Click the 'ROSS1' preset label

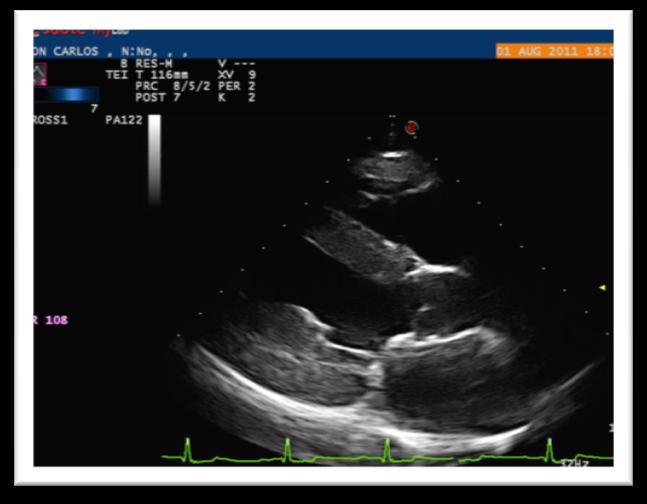click(x=50, y=120)
